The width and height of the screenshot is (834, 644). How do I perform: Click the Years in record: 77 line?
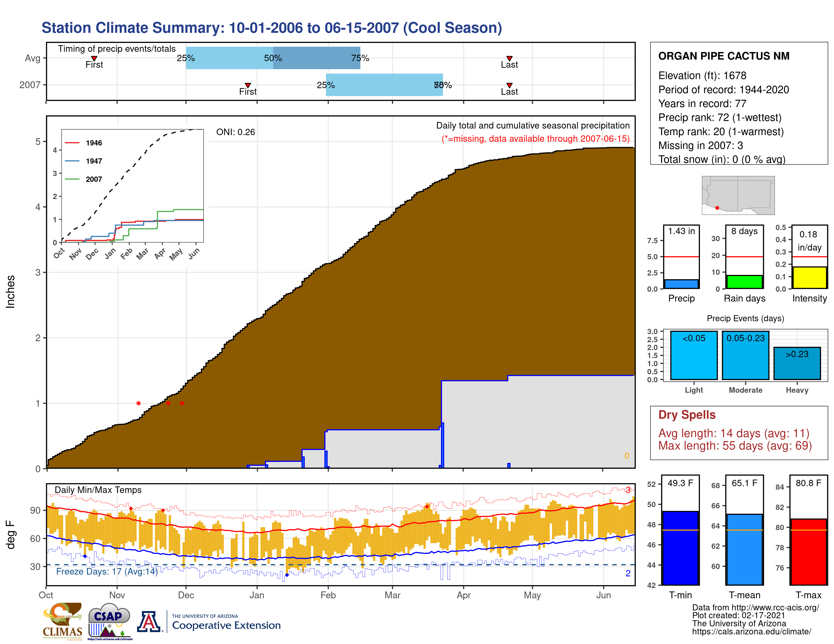(x=702, y=104)
